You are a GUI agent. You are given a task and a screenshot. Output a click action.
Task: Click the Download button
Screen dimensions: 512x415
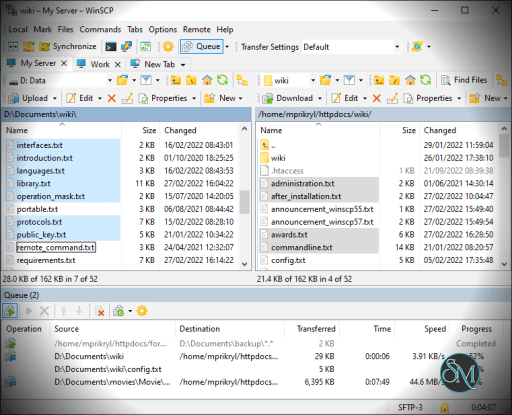[288, 98]
